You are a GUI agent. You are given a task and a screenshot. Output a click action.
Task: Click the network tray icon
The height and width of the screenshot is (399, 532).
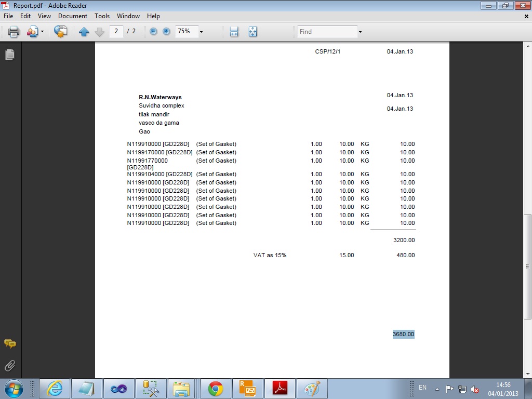click(x=462, y=389)
